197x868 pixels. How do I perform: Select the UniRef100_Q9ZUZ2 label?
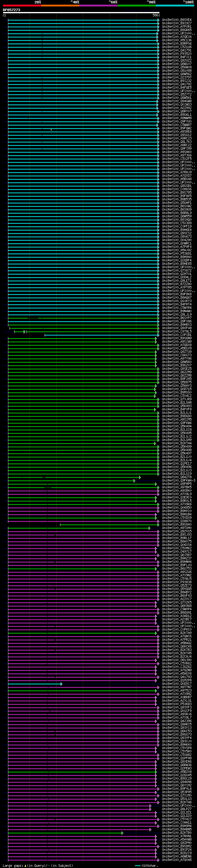point(176,60)
